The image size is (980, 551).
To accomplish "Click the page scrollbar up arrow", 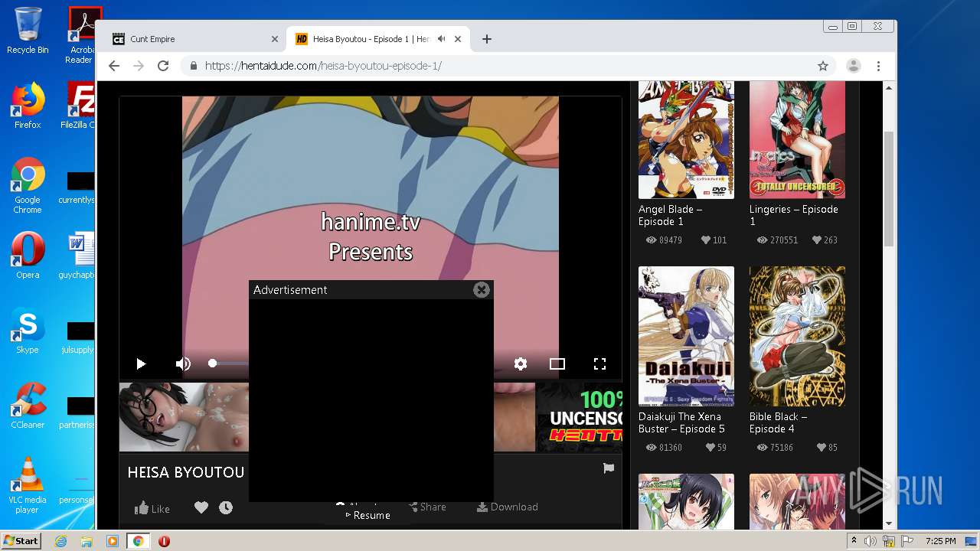I will point(889,88).
